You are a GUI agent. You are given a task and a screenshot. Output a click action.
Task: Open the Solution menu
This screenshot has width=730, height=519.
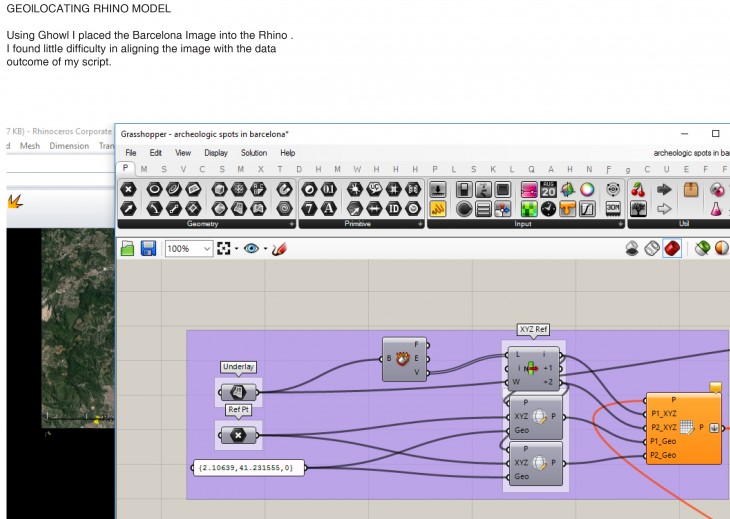pyautogui.click(x=253, y=153)
